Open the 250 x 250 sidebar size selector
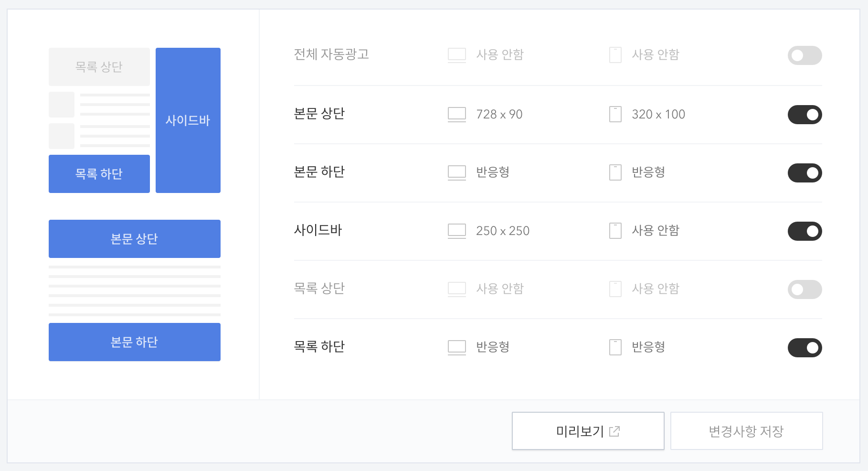 tap(503, 231)
